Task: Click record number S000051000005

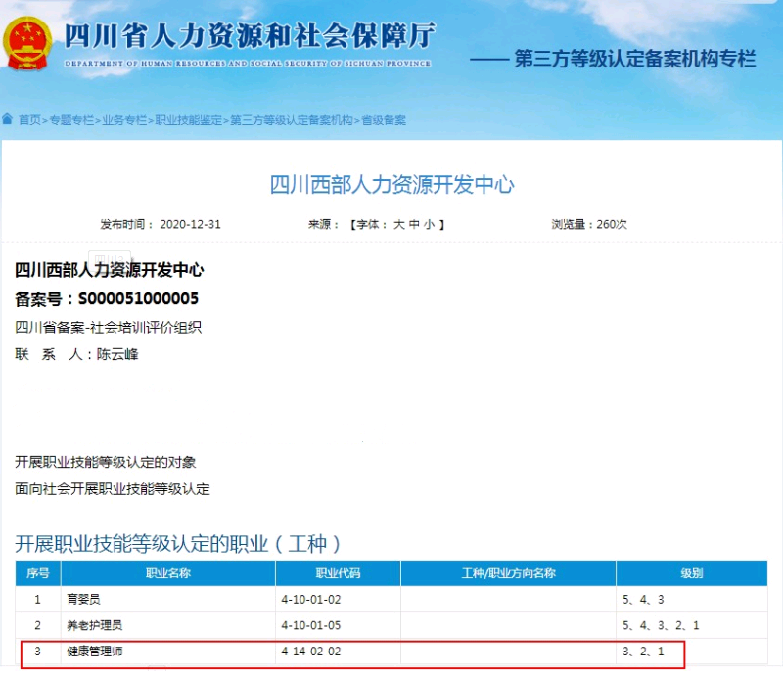Action: pos(139,298)
